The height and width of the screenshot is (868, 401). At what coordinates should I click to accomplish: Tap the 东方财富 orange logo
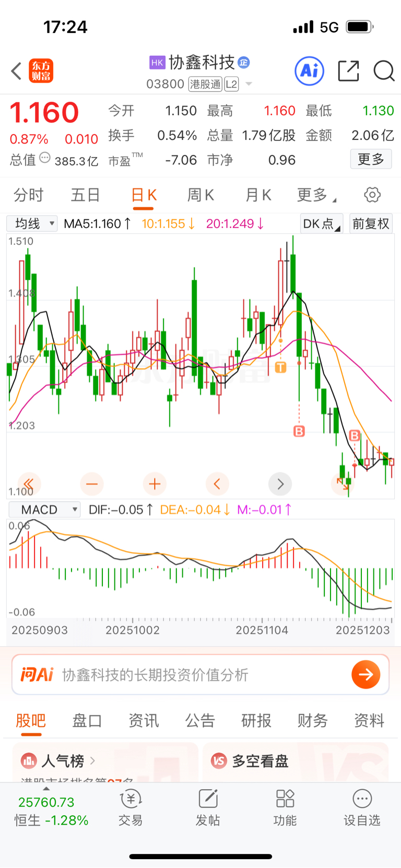click(41, 71)
